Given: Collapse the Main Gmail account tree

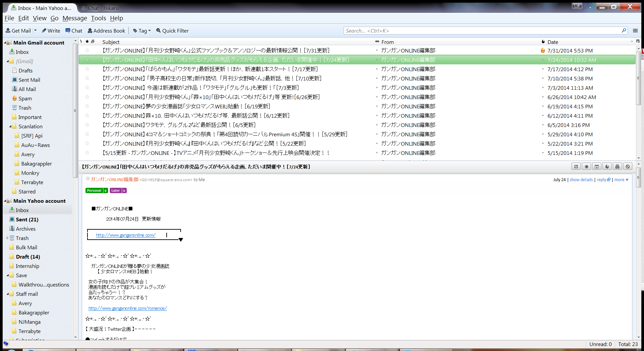Looking at the screenshot, I should tap(5, 43).
